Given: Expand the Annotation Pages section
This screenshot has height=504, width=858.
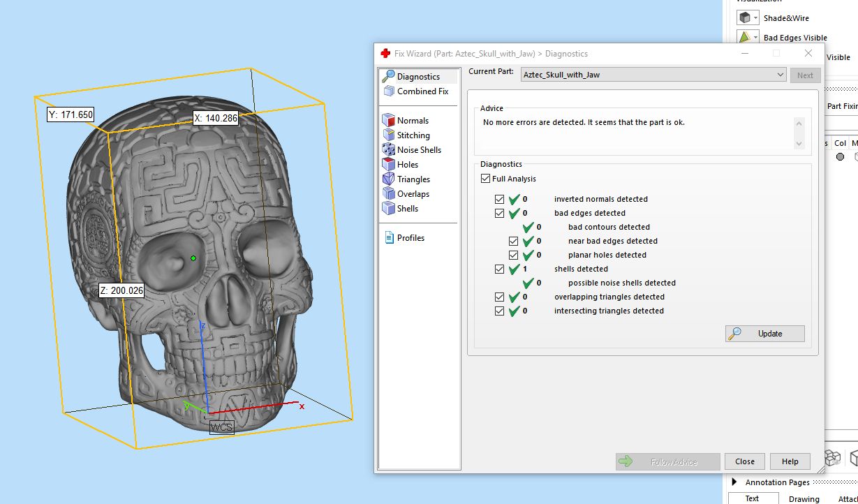Looking at the screenshot, I should [734, 482].
